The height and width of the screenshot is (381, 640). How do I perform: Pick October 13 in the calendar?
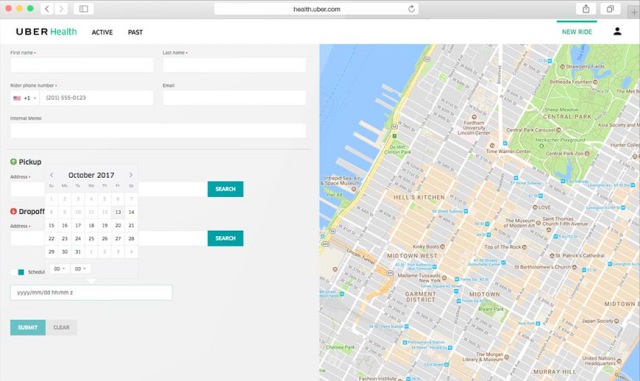[x=118, y=212]
